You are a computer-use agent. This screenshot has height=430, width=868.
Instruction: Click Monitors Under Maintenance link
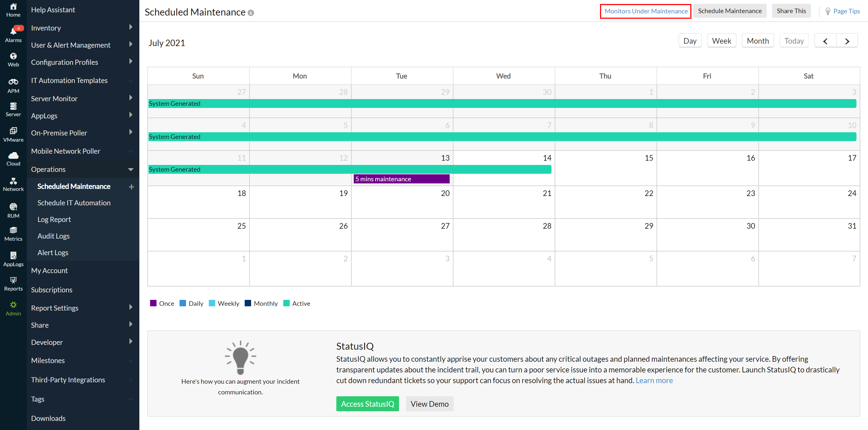[x=646, y=11]
